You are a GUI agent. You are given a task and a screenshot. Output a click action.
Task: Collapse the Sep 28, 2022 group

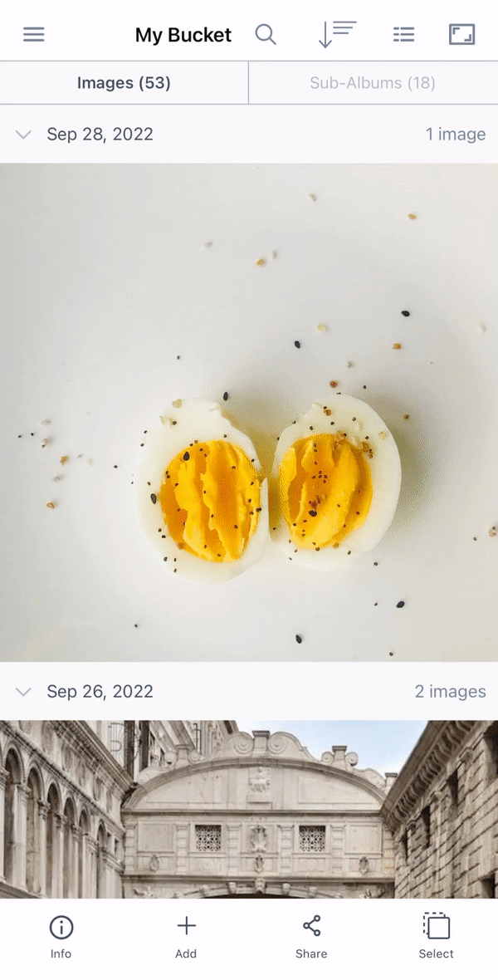(x=23, y=135)
